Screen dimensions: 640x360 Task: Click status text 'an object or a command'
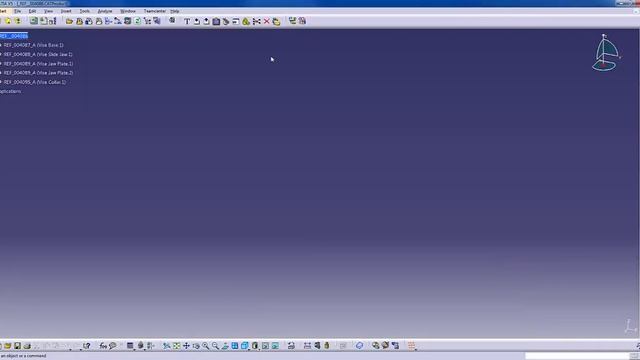(23, 356)
